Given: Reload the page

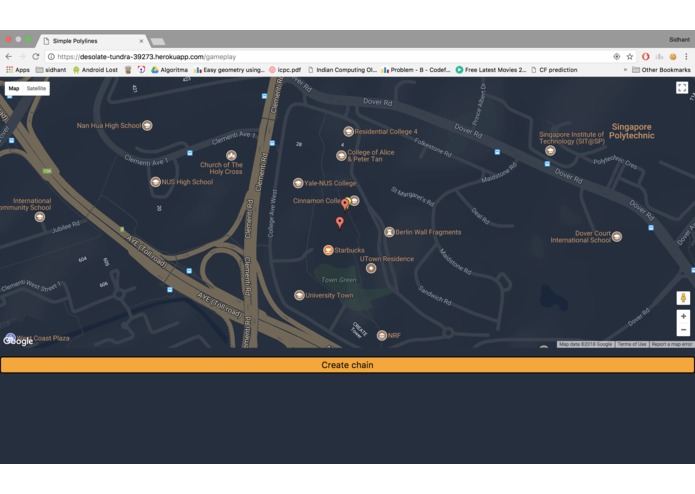Looking at the screenshot, I should coord(35,56).
